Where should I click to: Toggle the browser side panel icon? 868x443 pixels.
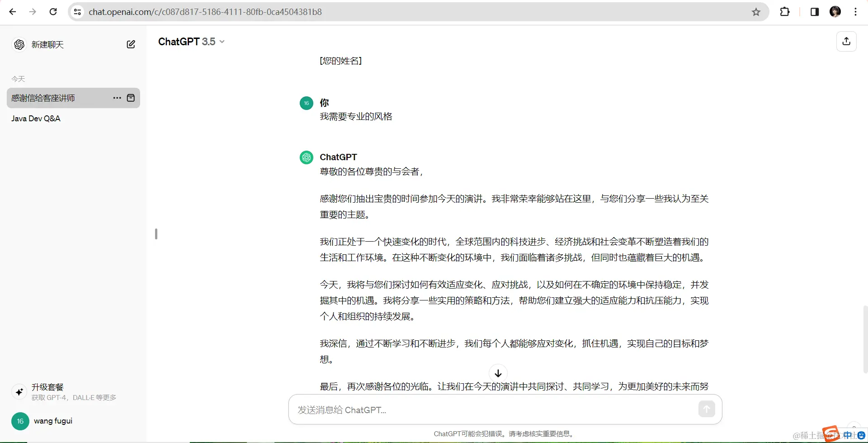815,12
